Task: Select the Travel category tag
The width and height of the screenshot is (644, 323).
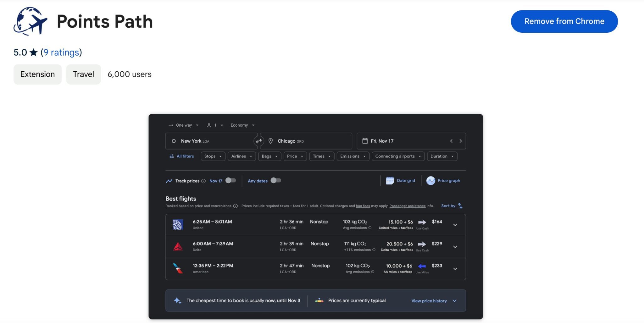Action: pyautogui.click(x=83, y=74)
